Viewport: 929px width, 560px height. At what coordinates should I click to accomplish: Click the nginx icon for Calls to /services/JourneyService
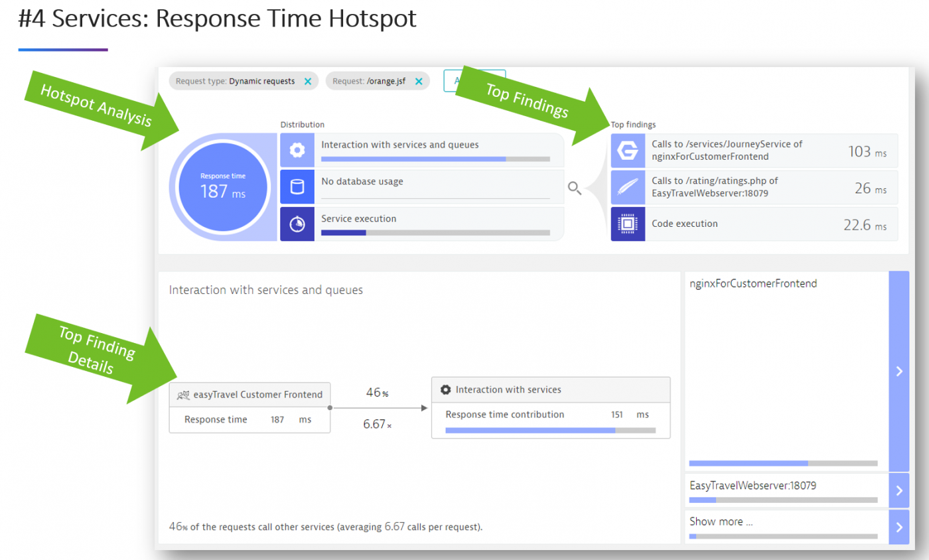coord(628,151)
